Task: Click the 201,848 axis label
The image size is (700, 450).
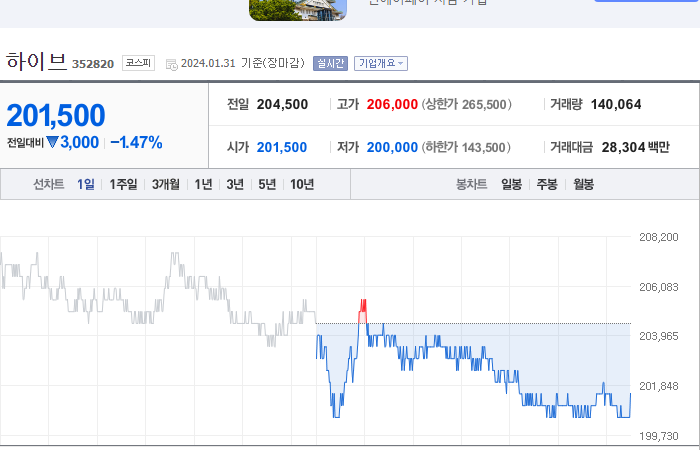Action: [658, 386]
